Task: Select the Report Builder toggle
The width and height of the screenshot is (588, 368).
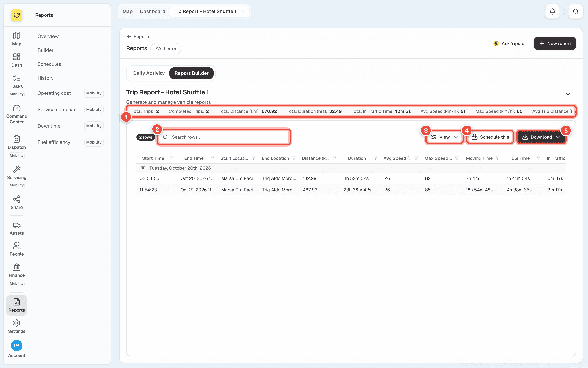Action: point(192,73)
